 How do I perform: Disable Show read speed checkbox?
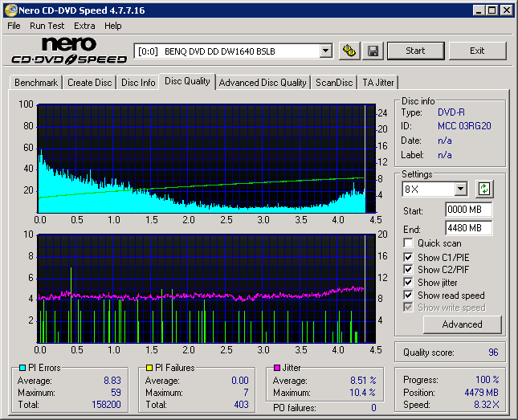click(x=408, y=295)
